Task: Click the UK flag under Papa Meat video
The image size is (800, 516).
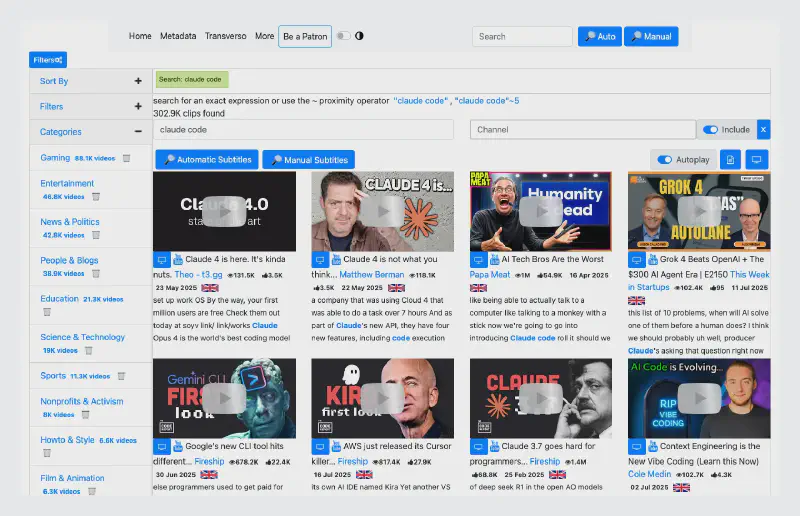Action: [477, 287]
